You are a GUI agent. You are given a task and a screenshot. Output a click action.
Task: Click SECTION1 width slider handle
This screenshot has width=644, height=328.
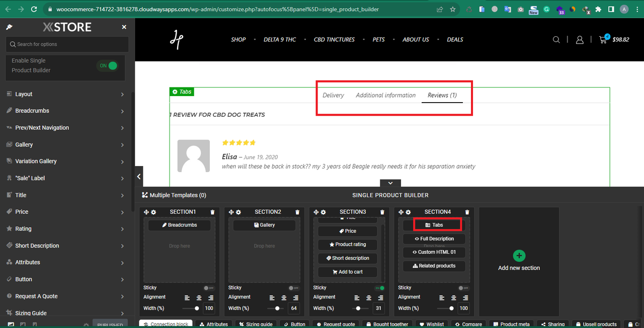point(197,308)
